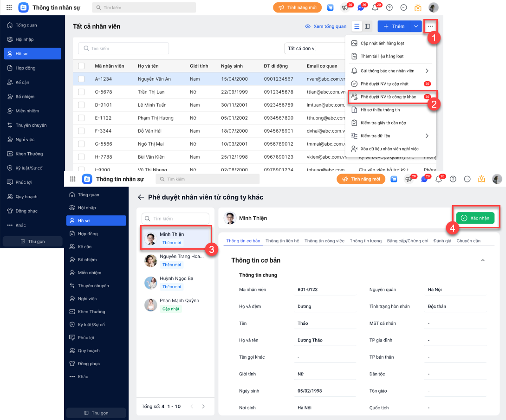Click back arrow beside Phê duyệt nhân viên title
This screenshot has height=420, width=506.
(x=141, y=197)
